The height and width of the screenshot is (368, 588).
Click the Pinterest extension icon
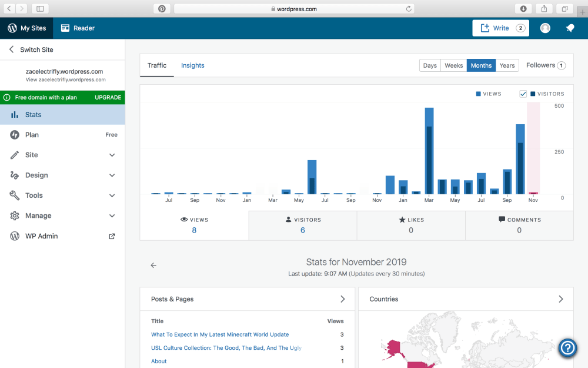162,9
